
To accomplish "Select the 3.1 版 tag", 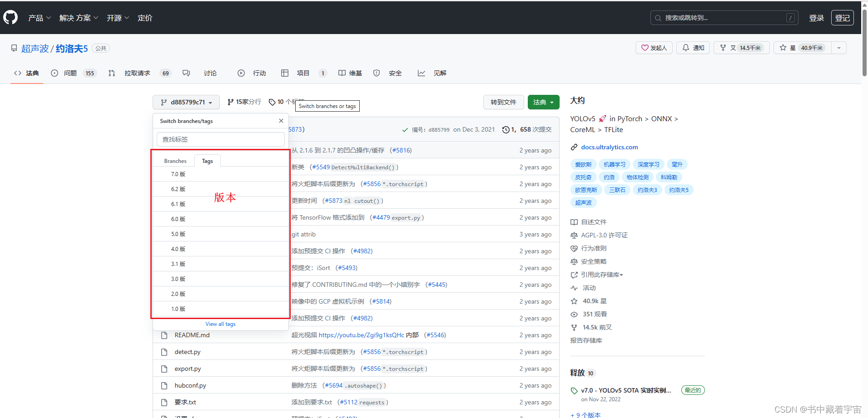I will point(221,264).
